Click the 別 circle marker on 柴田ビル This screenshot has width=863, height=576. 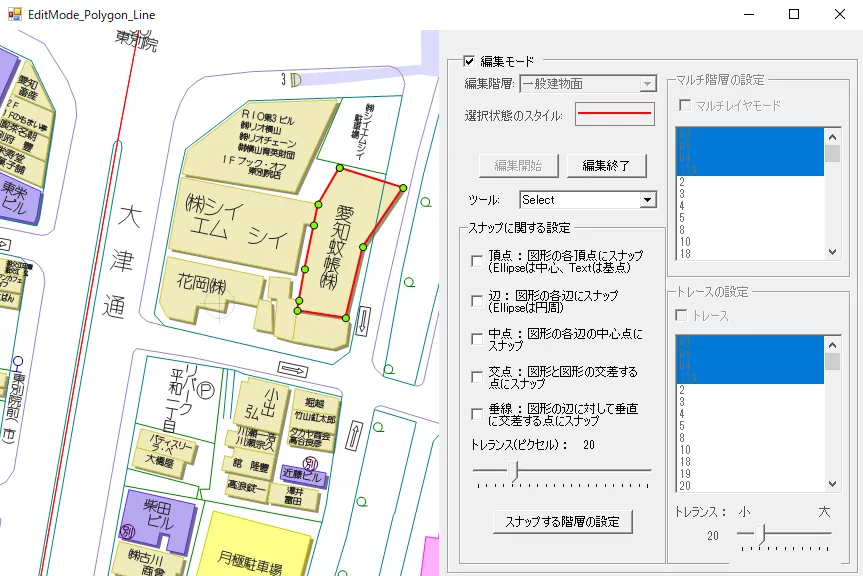click(x=127, y=530)
